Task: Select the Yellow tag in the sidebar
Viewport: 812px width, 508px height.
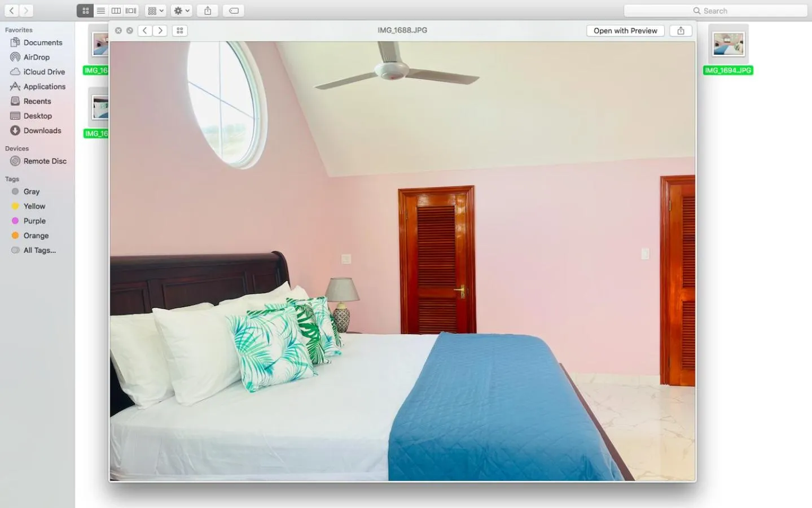Action: (x=34, y=206)
